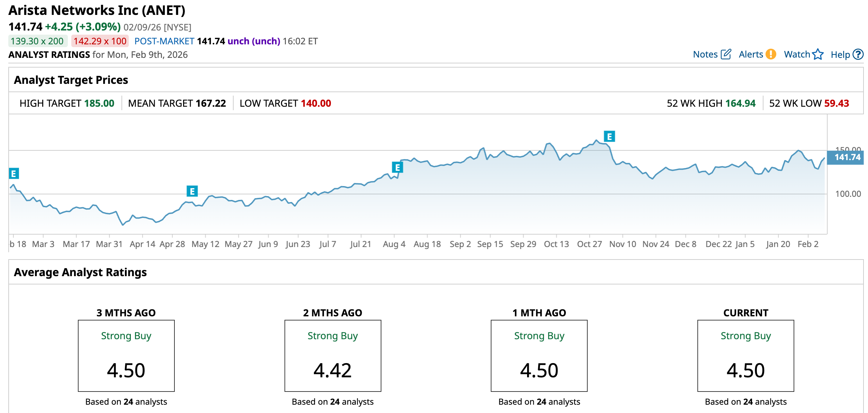Click the red 142.29 x 100 ask box
The image size is (868, 413).
[100, 41]
